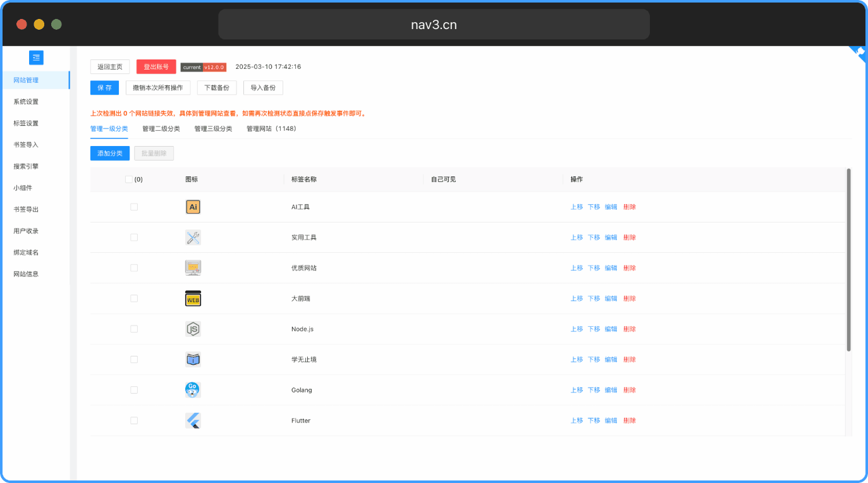Toggle the select-all checkbox in header
This screenshot has height=483, width=868.
pos(129,180)
